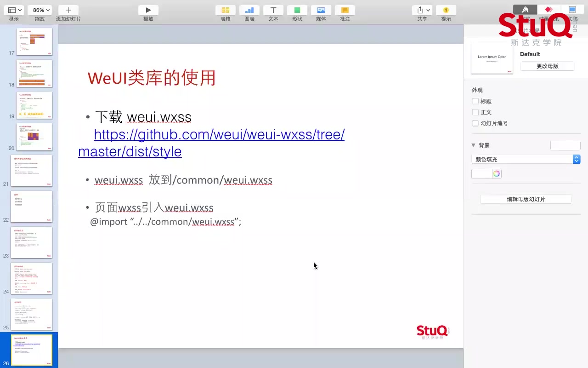This screenshot has width=588, height=368.
Task: Insert a text box with the T icon
Action: point(273,10)
